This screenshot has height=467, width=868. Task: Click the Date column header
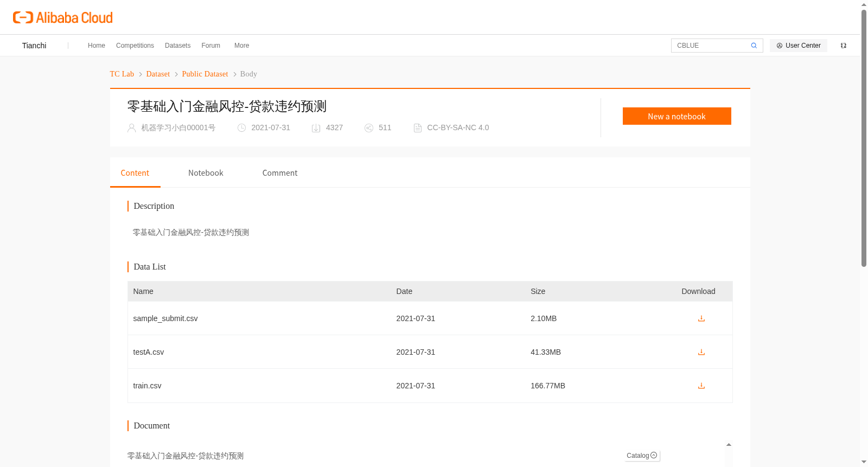point(404,291)
